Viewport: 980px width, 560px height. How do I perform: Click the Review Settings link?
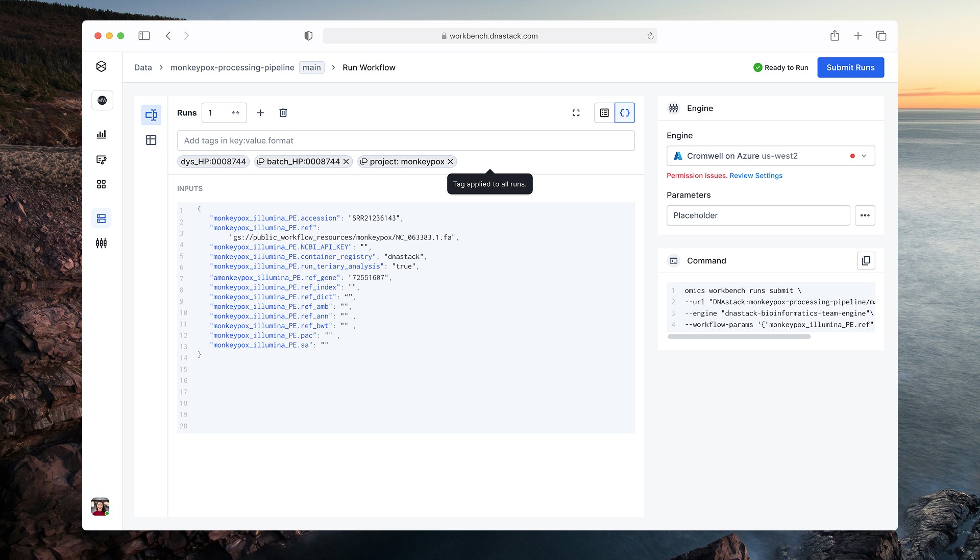pyautogui.click(x=756, y=176)
